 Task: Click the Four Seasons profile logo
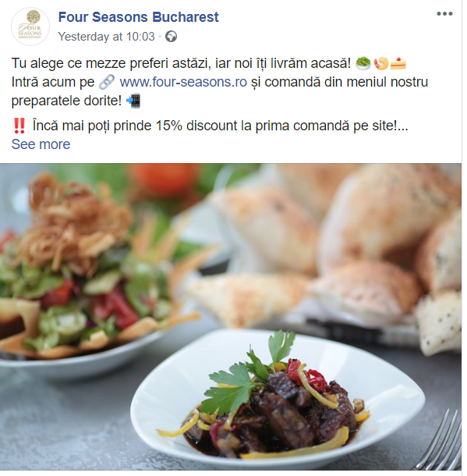30,27
